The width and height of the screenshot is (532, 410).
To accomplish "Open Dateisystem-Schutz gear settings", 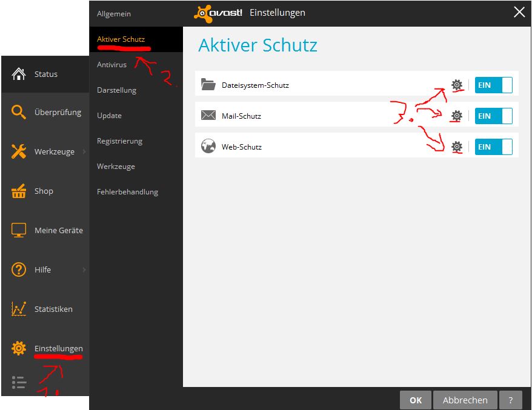I will (x=457, y=85).
